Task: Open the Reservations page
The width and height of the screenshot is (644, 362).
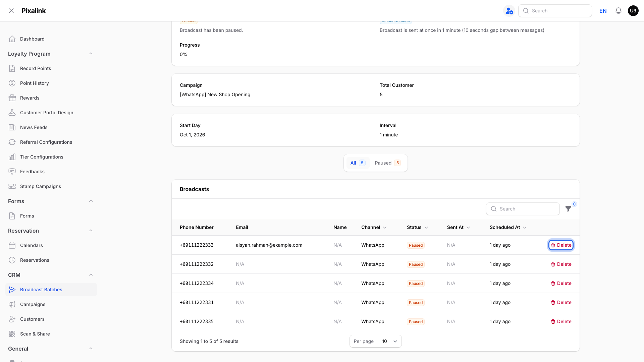Action: point(51,260)
